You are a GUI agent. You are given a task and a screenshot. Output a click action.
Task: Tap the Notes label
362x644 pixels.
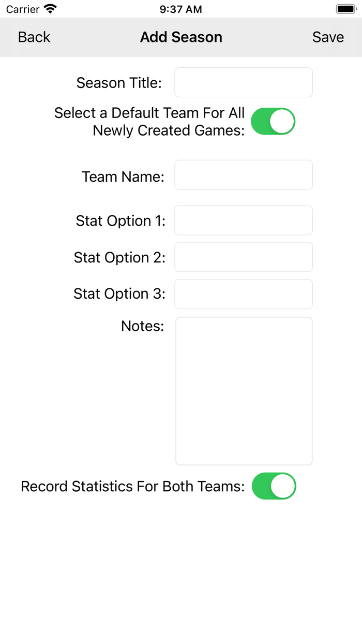tap(142, 326)
